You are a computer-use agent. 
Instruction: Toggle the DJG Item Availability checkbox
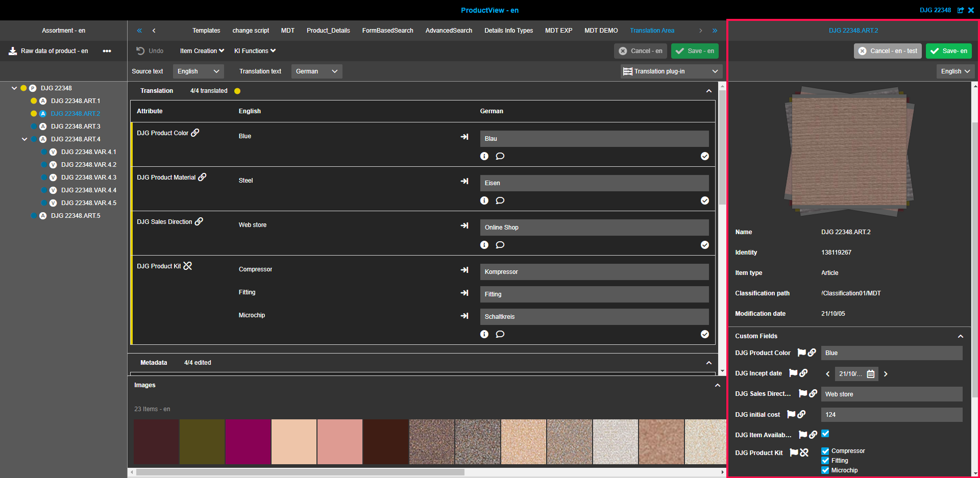click(x=825, y=434)
